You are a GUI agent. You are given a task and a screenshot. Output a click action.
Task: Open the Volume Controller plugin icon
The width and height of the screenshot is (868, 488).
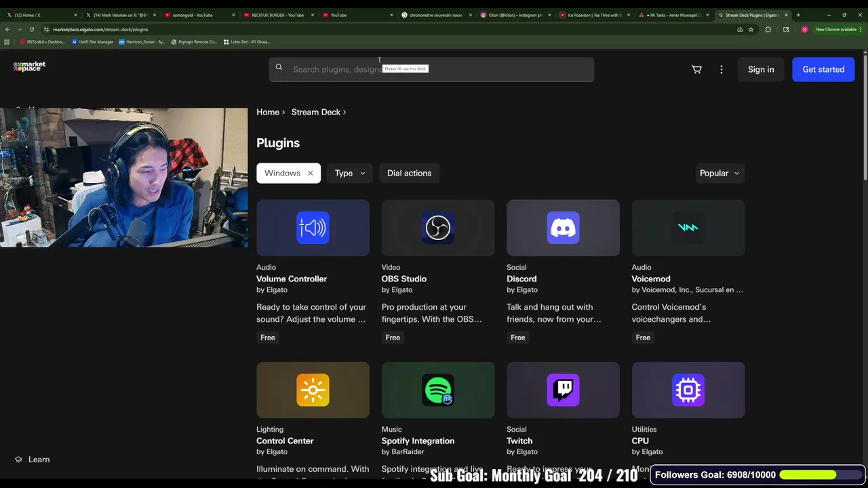313,228
